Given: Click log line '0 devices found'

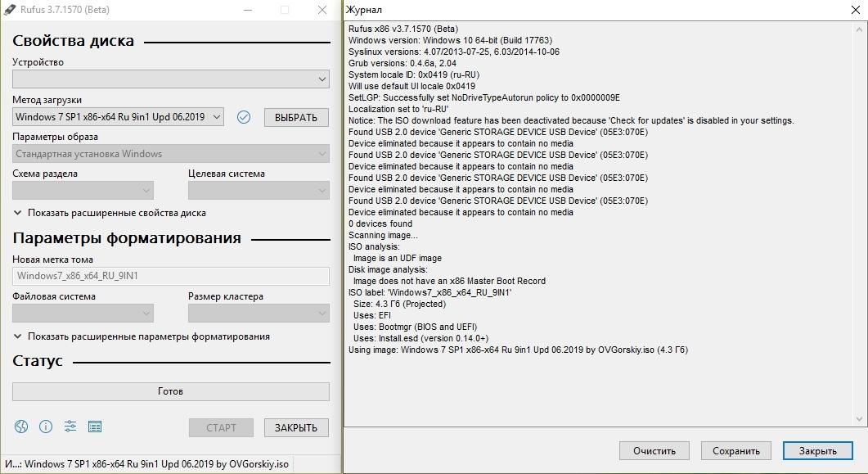Looking at the screenshot, I should (x=380, y=223).
